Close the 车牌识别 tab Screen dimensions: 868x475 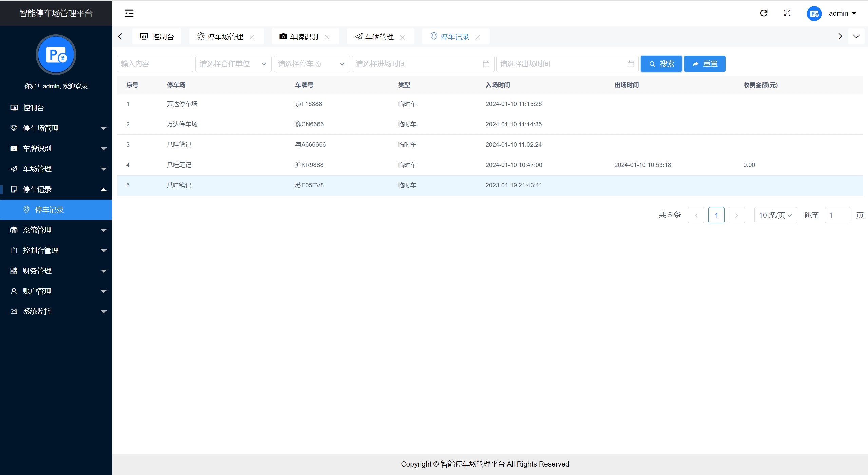327,37
